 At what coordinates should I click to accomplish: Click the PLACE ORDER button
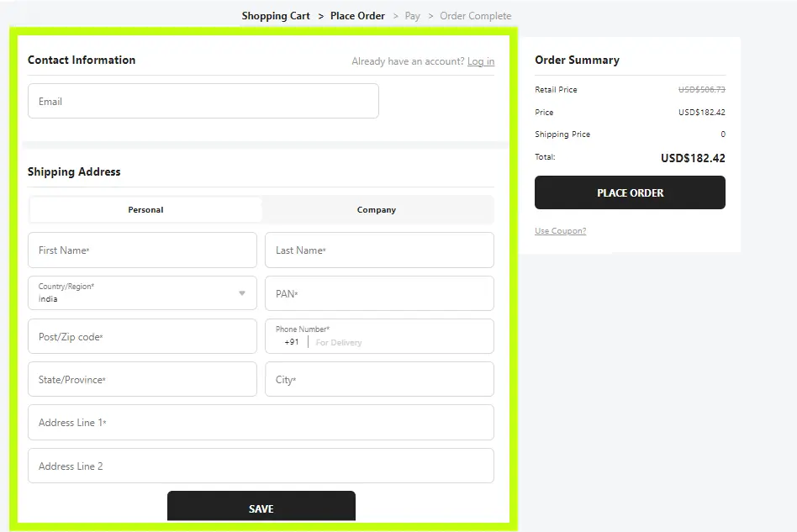coord(630,192)
